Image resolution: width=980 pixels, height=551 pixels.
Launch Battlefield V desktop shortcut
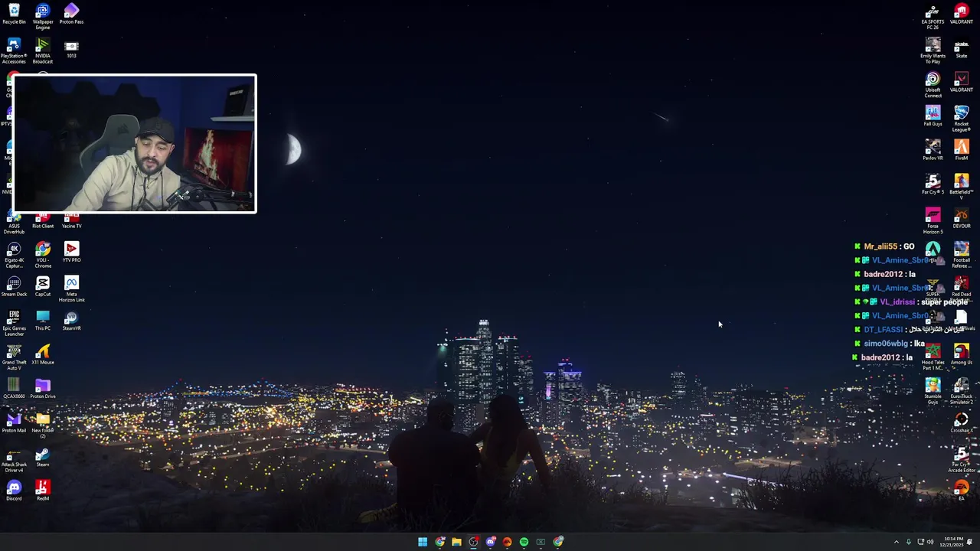[962, 187]
